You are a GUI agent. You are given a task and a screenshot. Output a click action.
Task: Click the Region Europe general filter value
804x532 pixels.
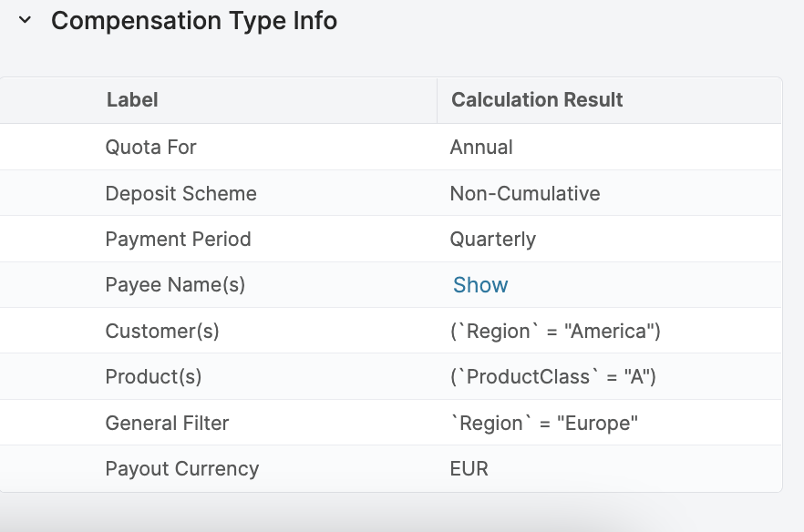tap(544, 423)
